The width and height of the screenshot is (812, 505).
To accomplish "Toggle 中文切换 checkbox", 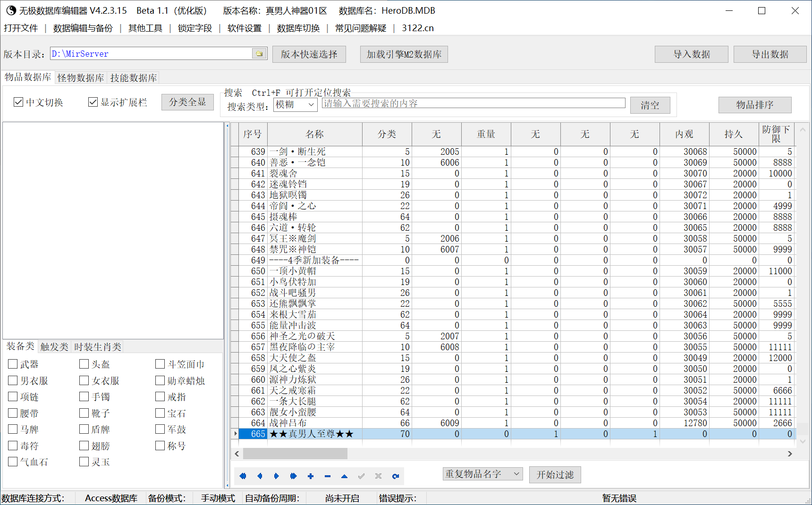I will click(18, 102).
